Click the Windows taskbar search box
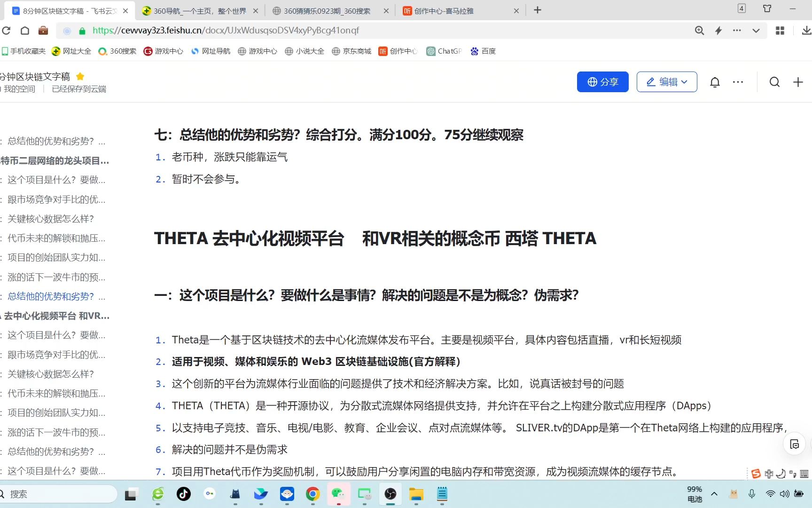The height and width of the screenshot is (508, 812). [x=58, y=494]
